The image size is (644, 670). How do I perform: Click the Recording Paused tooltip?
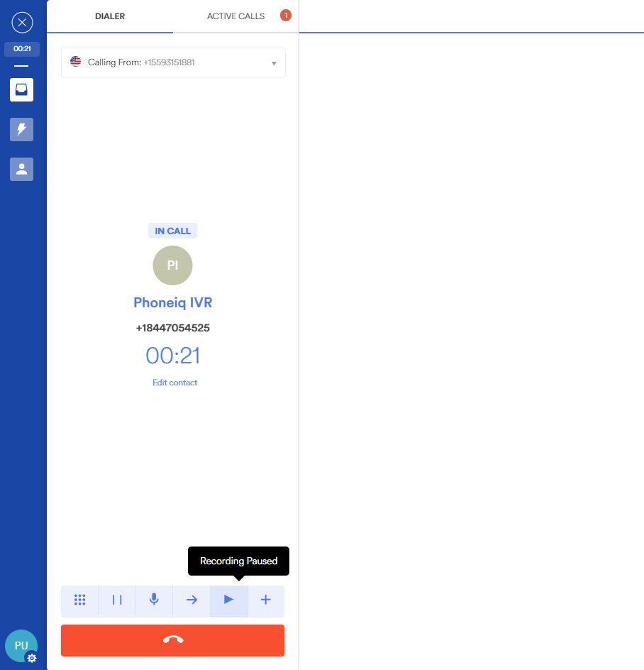pos(239,561)
